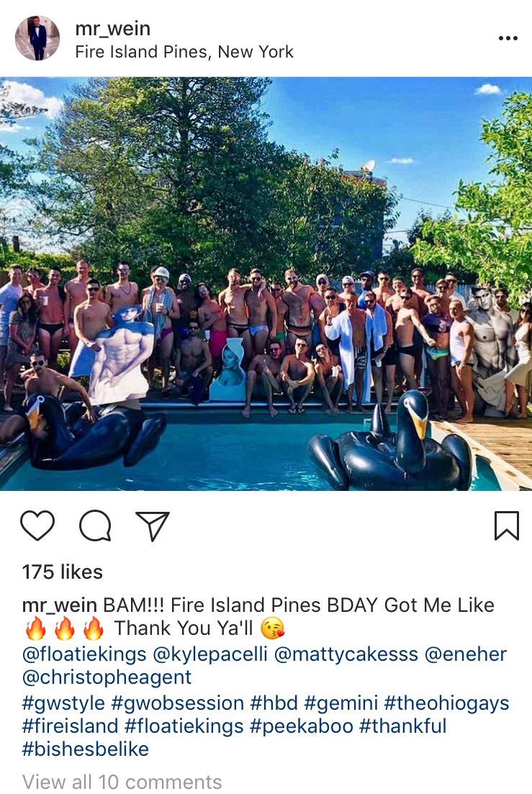Open @floatiekings mention
This screenshot has width=532, height=794.
[x=84, y=654]
